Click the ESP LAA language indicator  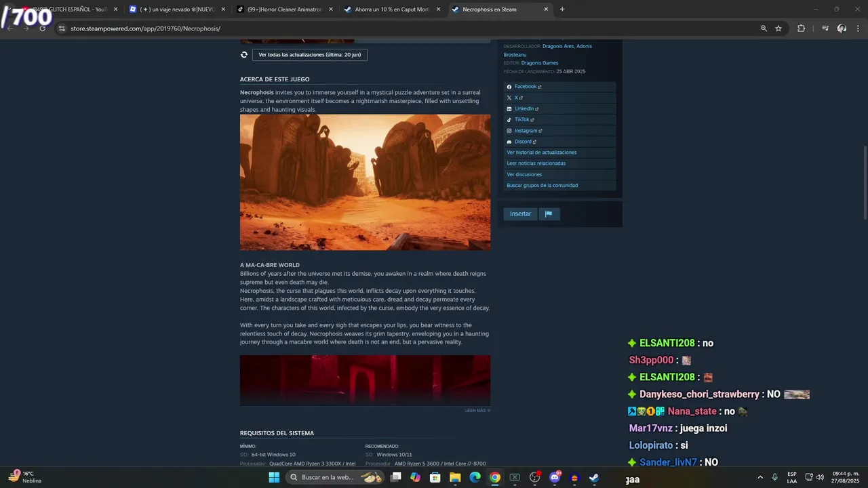point(792,477)
